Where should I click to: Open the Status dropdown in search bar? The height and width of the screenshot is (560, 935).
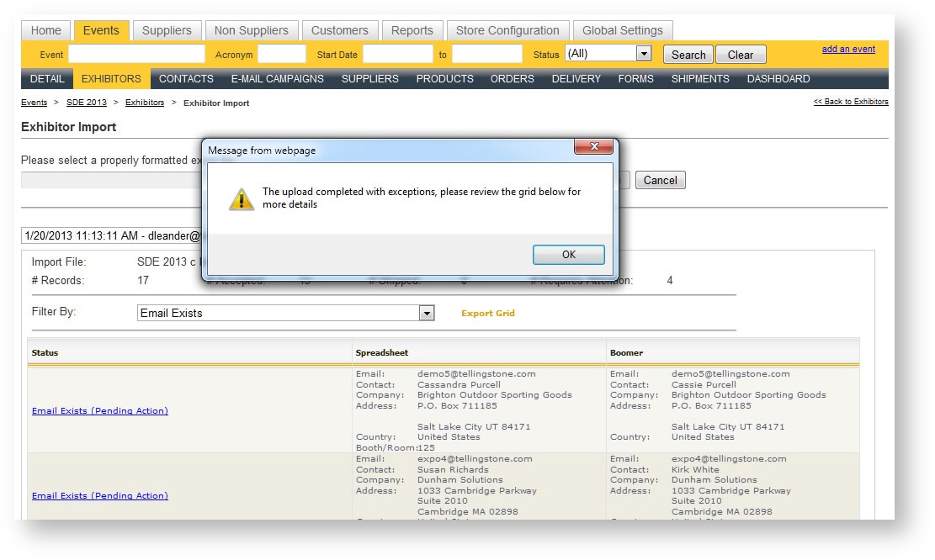coord(643,54)
